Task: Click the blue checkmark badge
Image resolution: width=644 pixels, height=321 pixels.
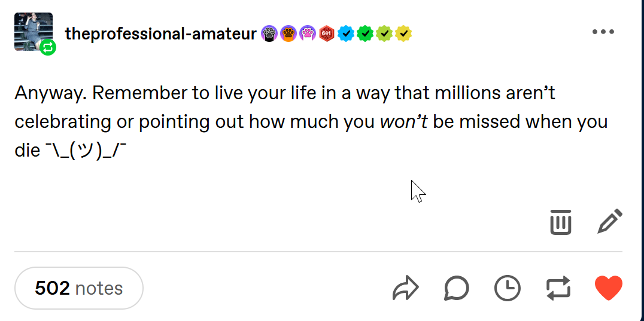Action: 345,34
